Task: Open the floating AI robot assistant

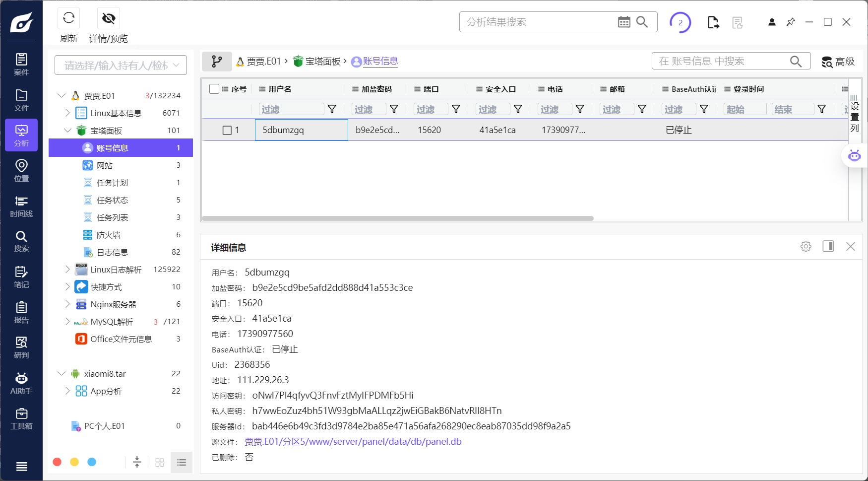Action: coord(854,155)
